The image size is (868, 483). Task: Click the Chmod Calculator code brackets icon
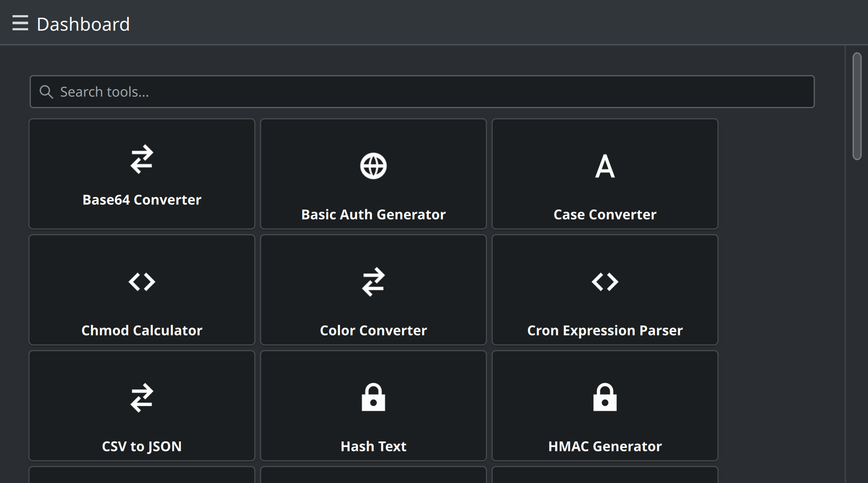point(142,282)
